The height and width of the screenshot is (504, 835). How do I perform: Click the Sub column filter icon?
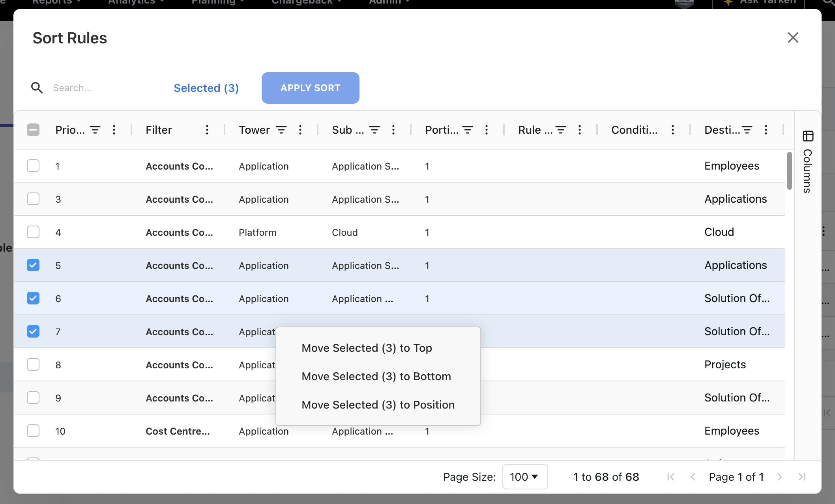tap(374, 130)
